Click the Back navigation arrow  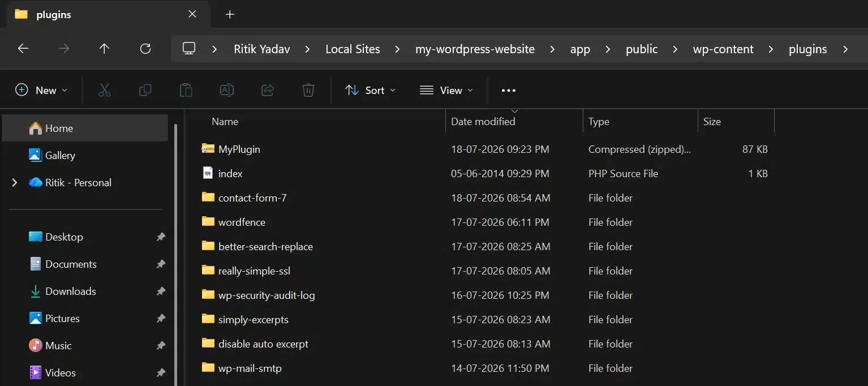click(23, 49)
